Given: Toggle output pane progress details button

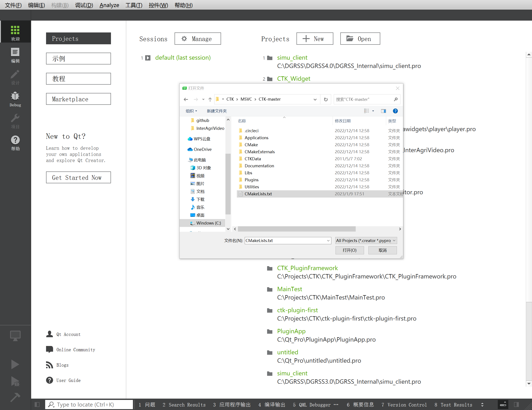Looking at the screenshot, I should 503,405.
